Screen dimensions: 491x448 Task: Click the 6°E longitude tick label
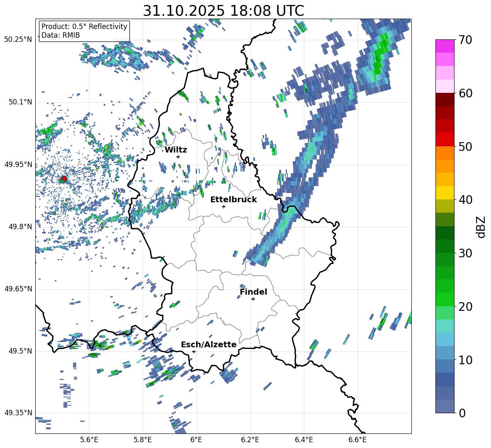(196, 440)
